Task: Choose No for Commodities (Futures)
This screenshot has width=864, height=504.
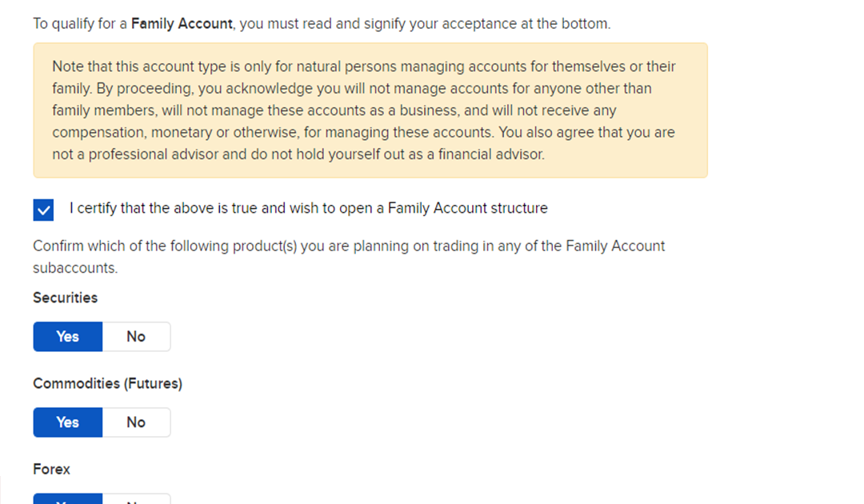Action: point(136,422)
